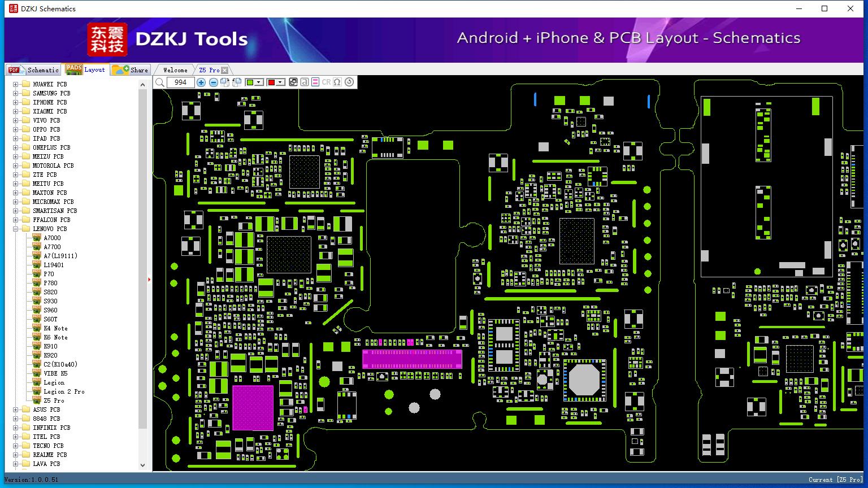Open the L19401 layout file
This screenshot has width=868, height=488.
pyautogui.click(x=54, y=265)
